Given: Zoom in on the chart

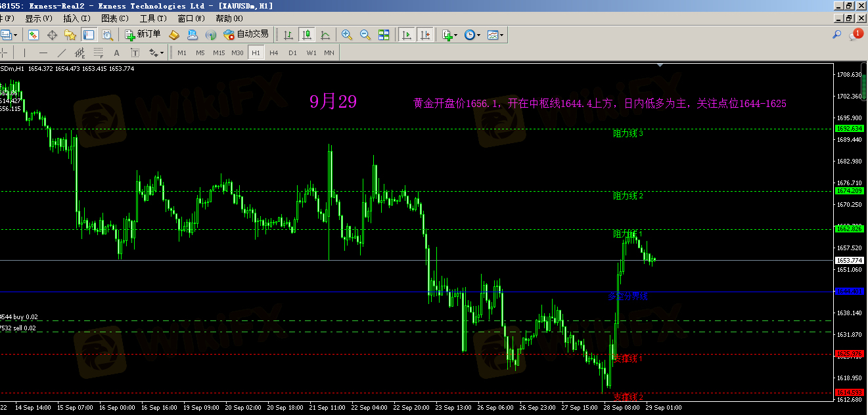Looking at the screenshot, I should coord(347,35).
